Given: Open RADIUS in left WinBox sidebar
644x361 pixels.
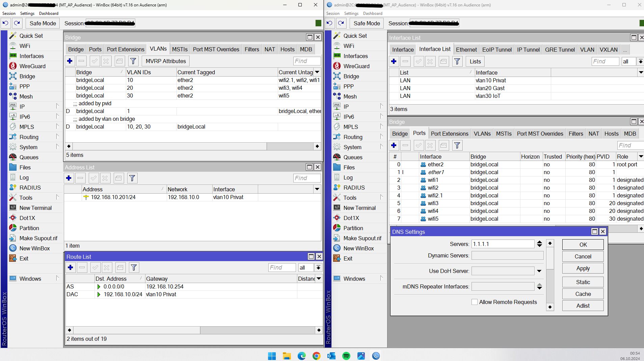Looking at the screenshot, I should click(30, 188).
